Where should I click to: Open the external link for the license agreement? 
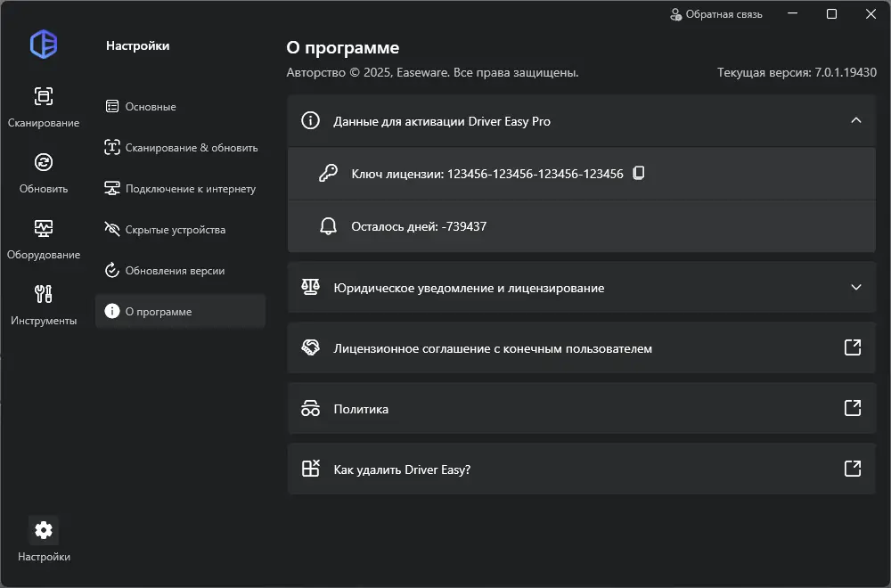[x=853, y=347]
